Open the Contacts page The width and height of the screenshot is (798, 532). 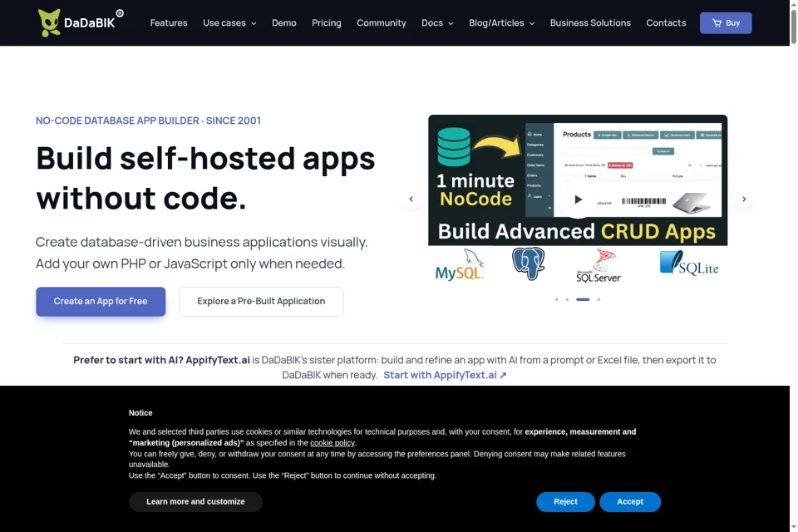click(666, 23)
